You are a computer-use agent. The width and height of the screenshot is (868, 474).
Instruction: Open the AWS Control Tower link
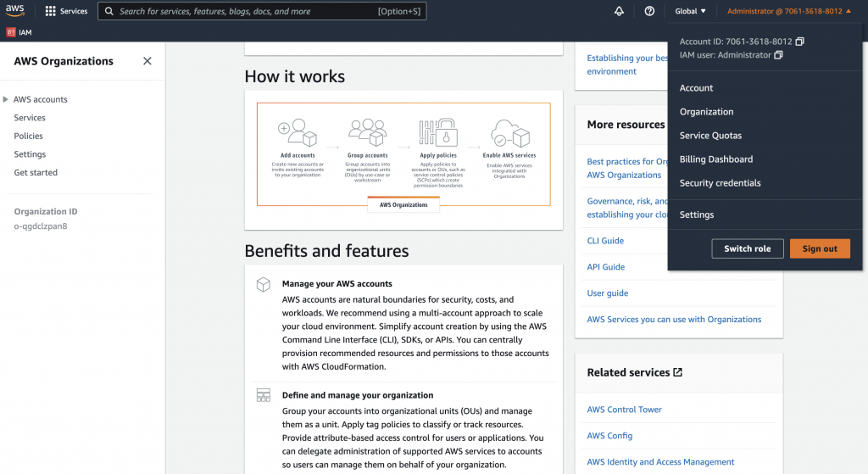click(624, 410)
